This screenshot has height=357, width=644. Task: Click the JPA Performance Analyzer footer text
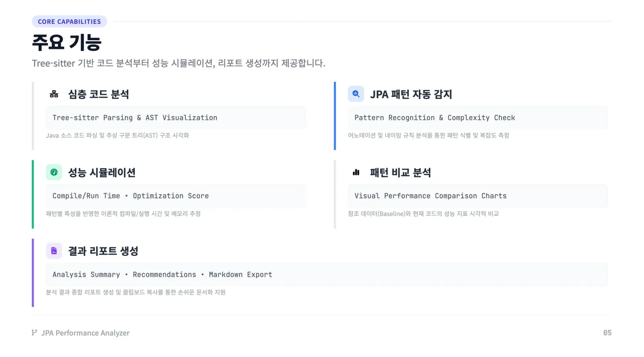(85, 333)
